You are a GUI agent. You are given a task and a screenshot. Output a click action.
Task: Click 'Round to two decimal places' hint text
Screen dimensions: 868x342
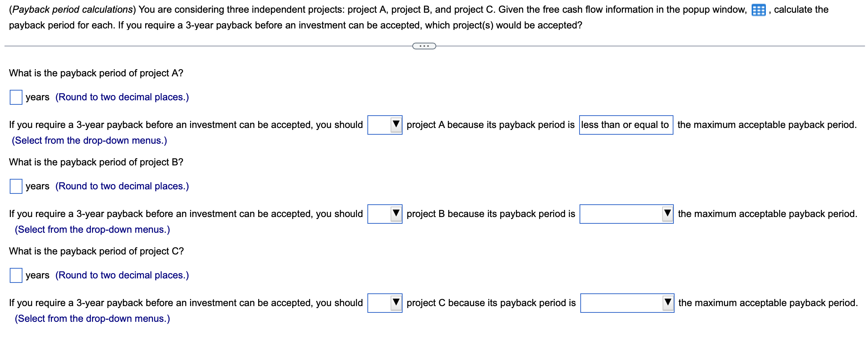[x=122, y=97]
